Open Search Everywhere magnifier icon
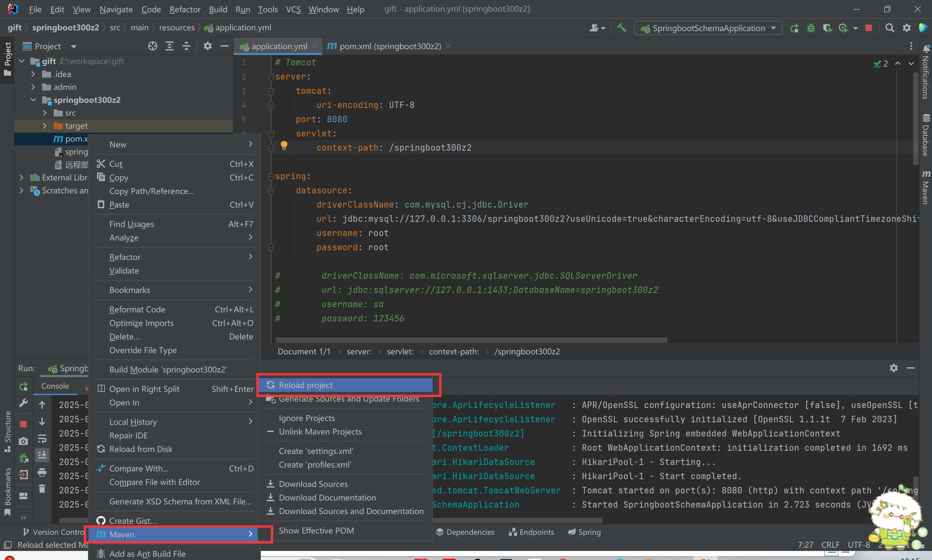Screen dimensions: 932x560 pyautogui.click(x=889, y=28)
